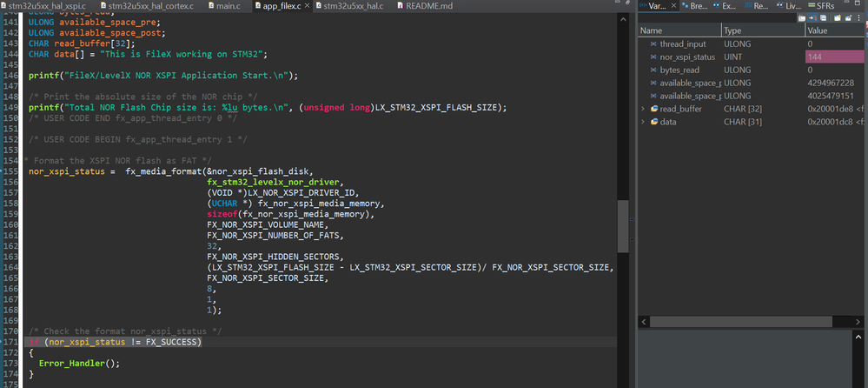868x388 pixels.
Task: Switch to the main.c editor tab
Action: [x=225, y=6]
